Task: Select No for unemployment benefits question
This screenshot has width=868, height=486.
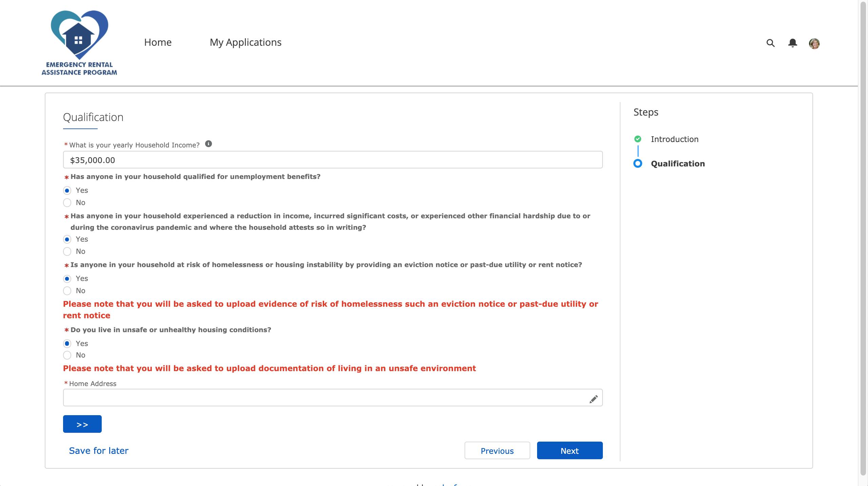Action: pyautogui.click(x=67, y=203)
